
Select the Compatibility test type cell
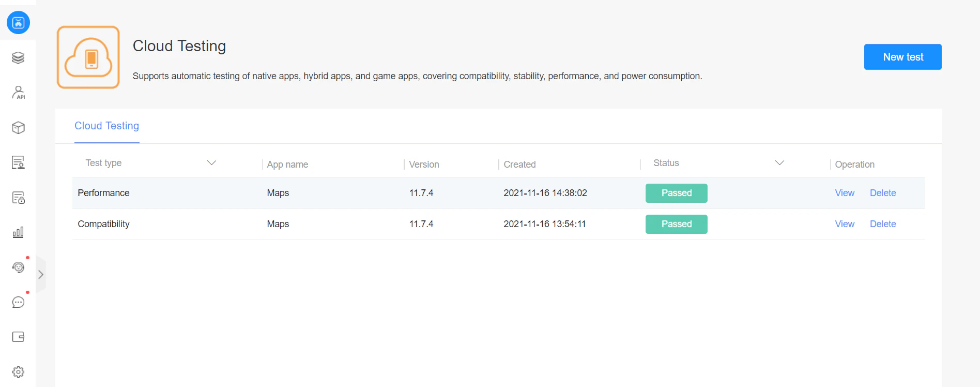pos(103,224)
